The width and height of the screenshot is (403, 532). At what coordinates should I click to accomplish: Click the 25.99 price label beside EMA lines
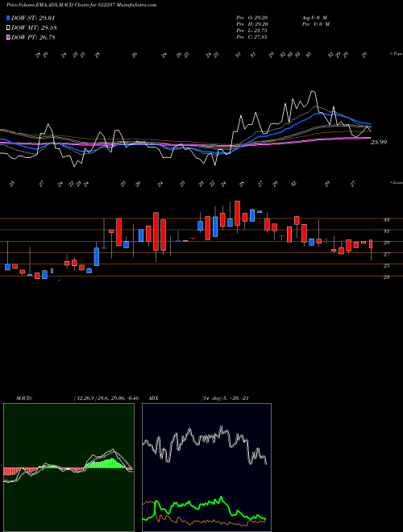tap(379, 142)
